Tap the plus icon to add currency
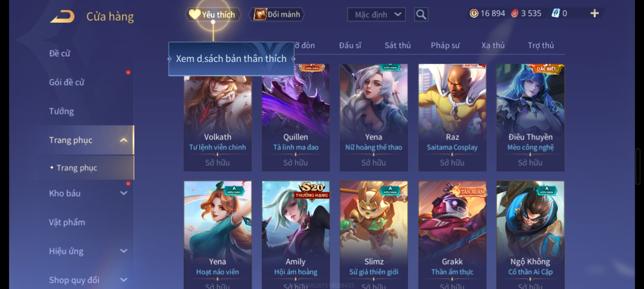 594,13
